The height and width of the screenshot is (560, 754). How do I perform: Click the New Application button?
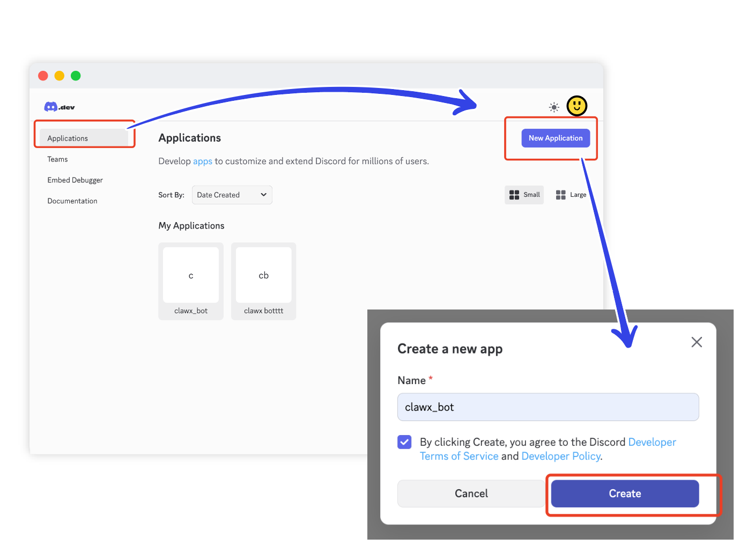tap(555, 138)
